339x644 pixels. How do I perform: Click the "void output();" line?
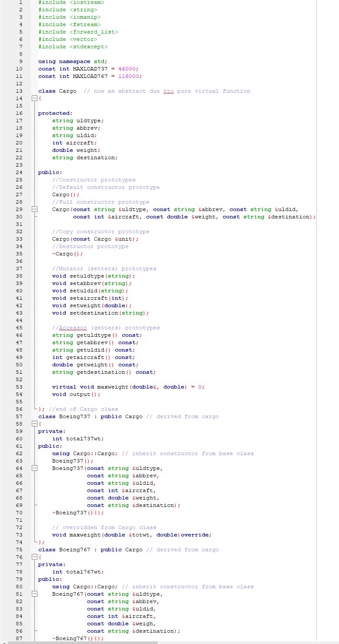point(76,394)
